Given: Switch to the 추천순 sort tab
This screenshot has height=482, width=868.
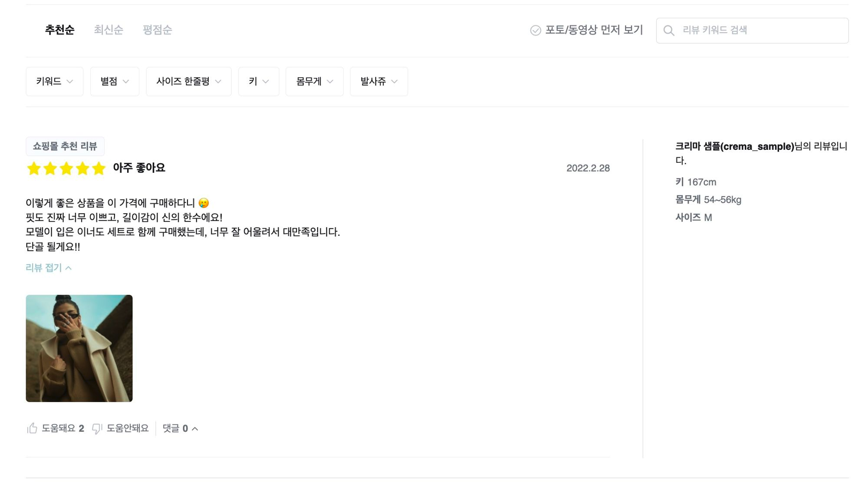Looking at the screenshot, I should 60,30.
